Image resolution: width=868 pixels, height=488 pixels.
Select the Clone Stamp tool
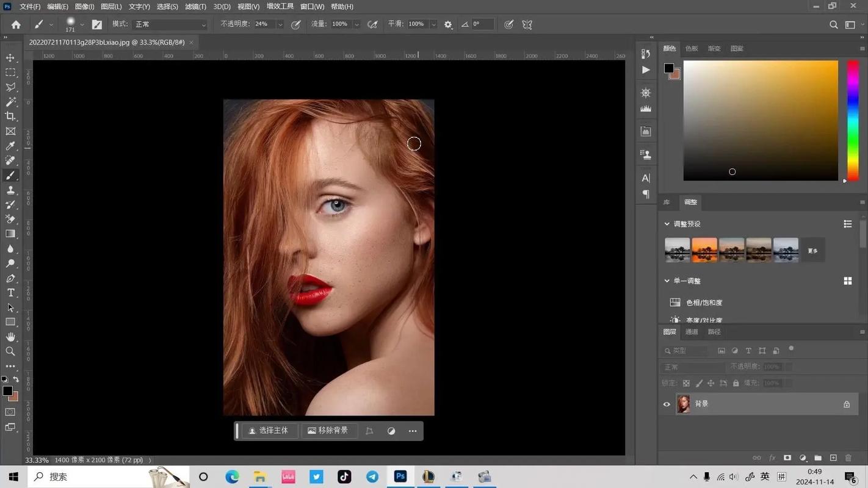[x=10, y=190]
